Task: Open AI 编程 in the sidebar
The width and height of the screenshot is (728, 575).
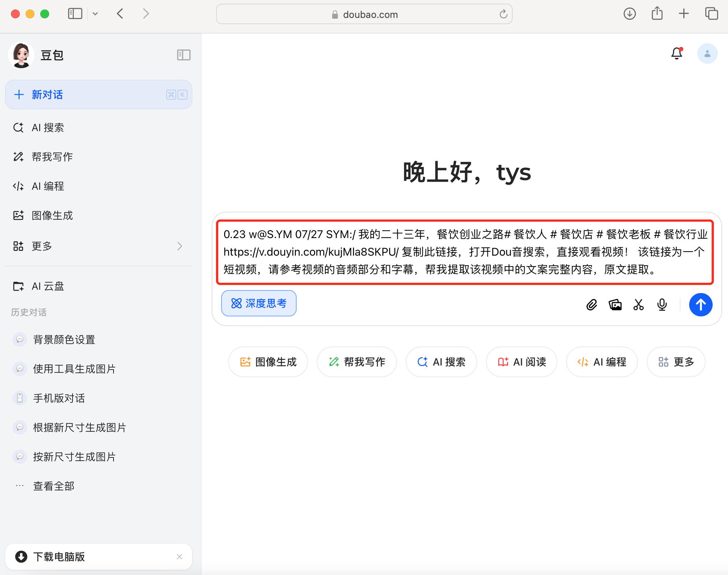Action: 99,186
